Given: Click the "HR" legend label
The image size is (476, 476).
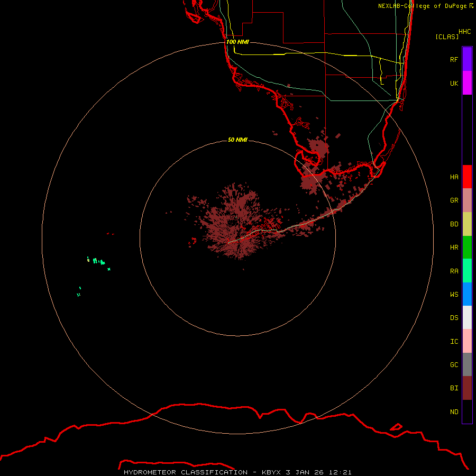Looking at the screenshot, I should 454,248.
